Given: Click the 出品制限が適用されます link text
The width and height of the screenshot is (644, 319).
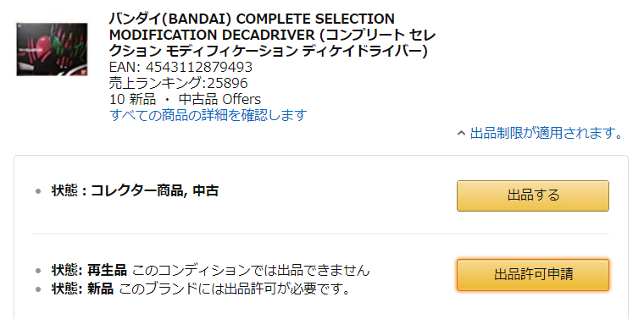Looking at the screenshot, I should point(547,133).
